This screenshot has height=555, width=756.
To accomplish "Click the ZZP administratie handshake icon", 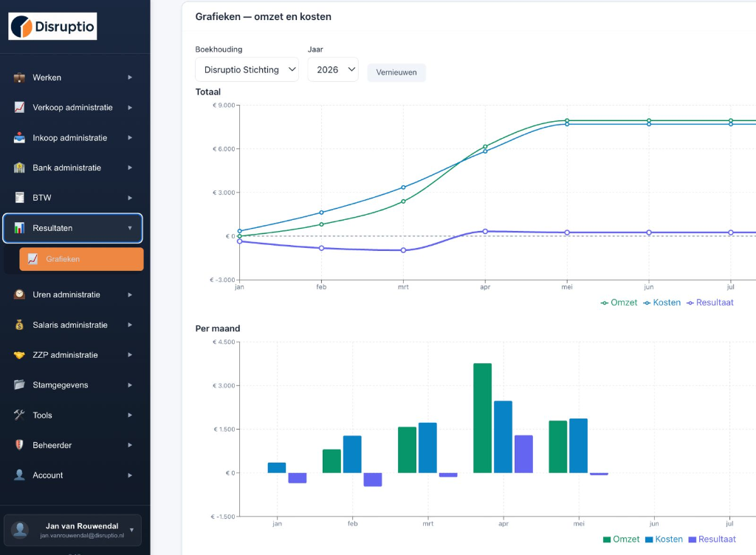I will [x=19, y=355].
